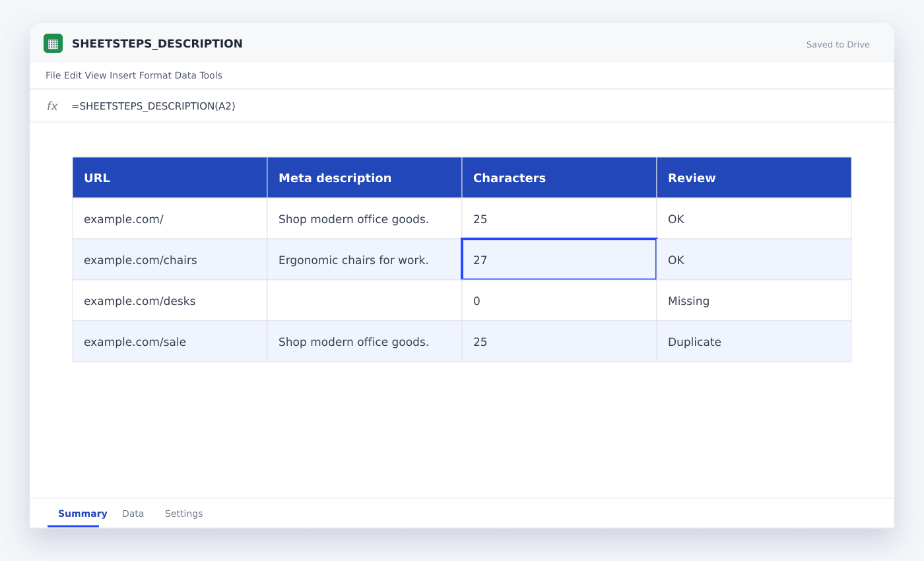Select the example.com/sale cell
Image resolution: width=924 pixels, height=561 pixels.
(170, 341)
